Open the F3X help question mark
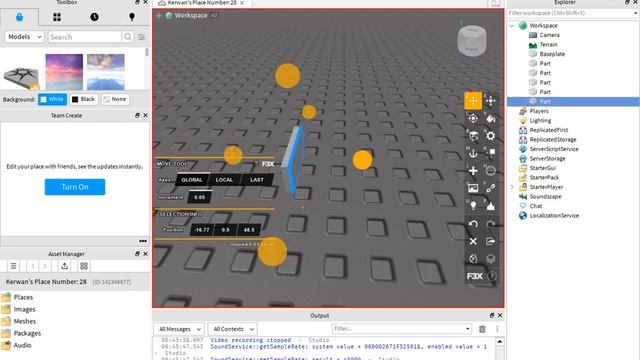The width and height of the screenshot is (640, 360). click(492, 276)
